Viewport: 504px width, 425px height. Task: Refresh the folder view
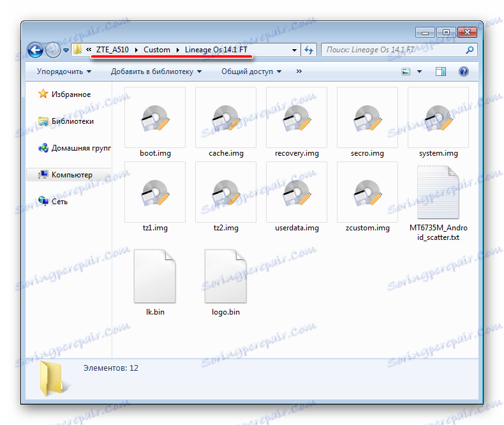pyautogui.click(x=309, y=50)
